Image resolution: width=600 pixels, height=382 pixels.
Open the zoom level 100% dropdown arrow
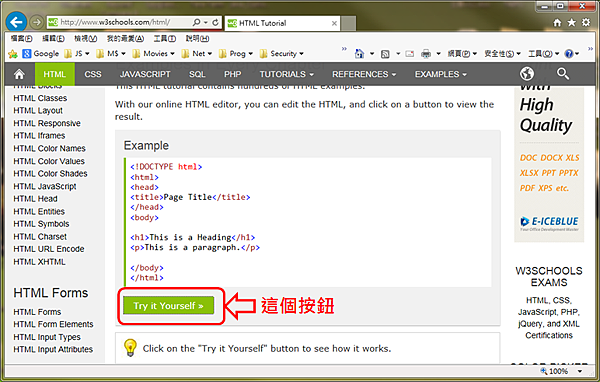(x=580, y=371)
